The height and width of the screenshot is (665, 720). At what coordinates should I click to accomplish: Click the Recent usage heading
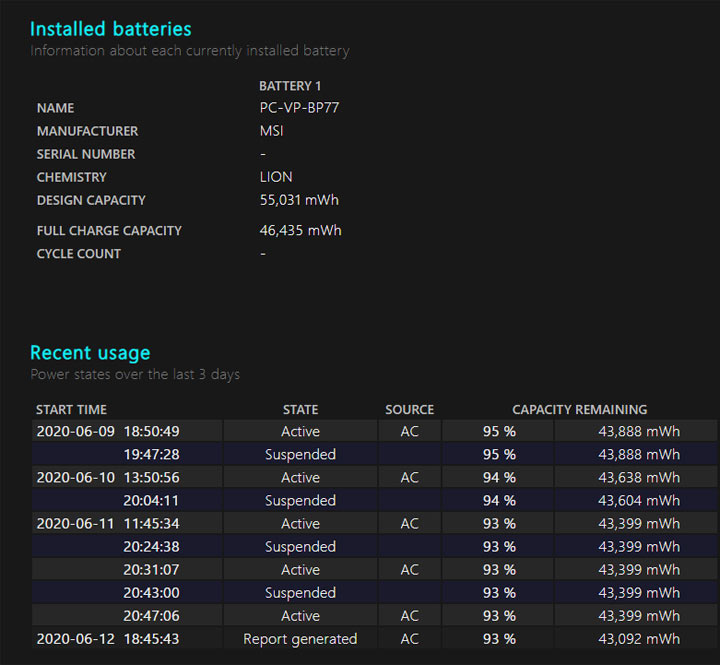click(x=90, y=353)
